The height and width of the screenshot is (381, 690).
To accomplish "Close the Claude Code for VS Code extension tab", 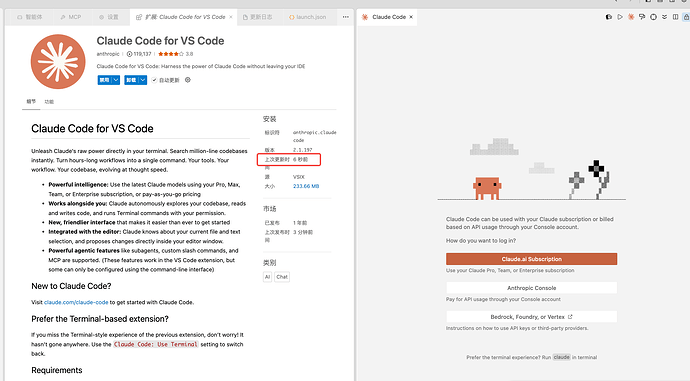I will point(231,17).
